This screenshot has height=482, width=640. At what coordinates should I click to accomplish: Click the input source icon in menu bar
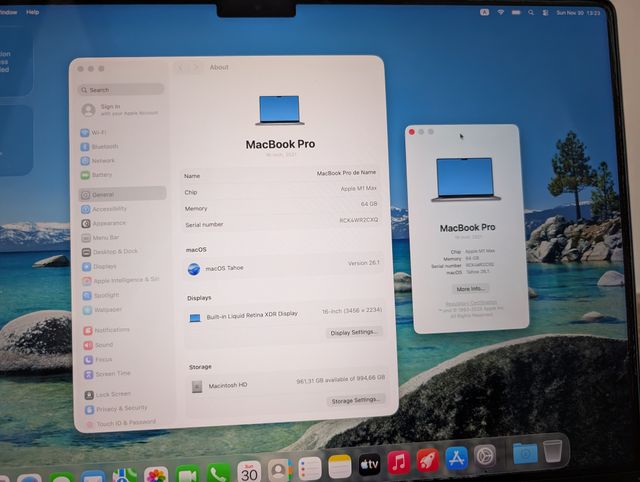pos(484,13)
